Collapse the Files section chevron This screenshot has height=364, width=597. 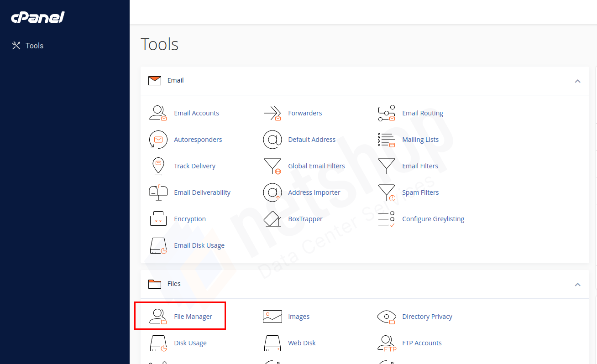pos(577,284)
